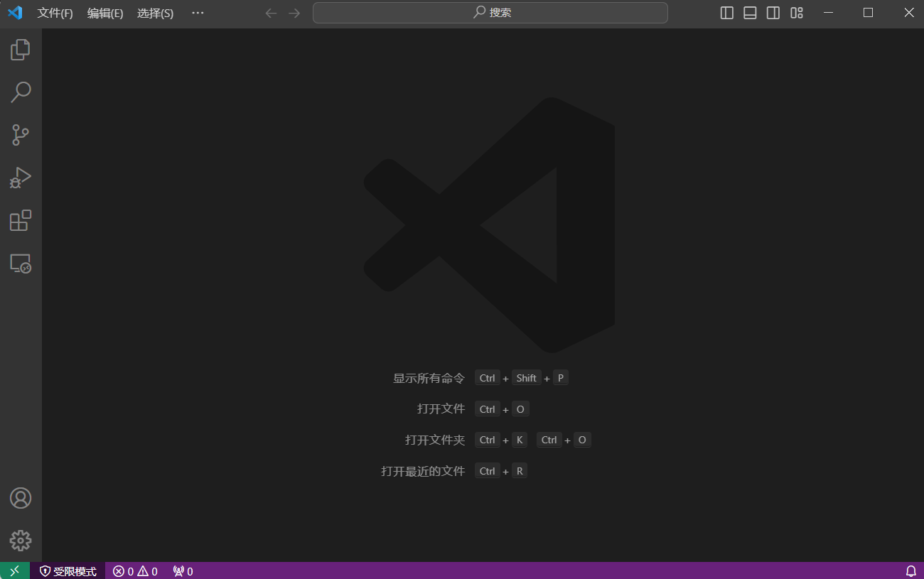
Task: Open the Explorer view in activity bar
Action: tap(21, 49)
